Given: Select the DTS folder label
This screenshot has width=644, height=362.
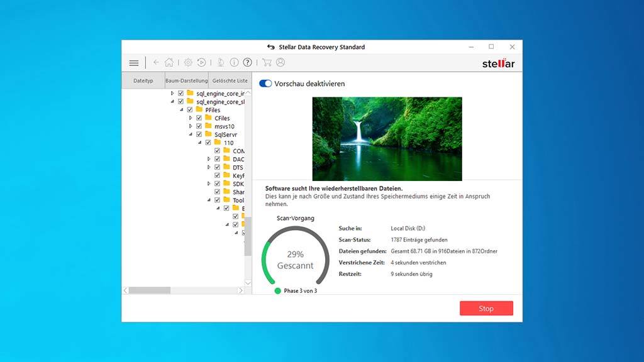Looking at the screenshot, I should click(238, 167).
